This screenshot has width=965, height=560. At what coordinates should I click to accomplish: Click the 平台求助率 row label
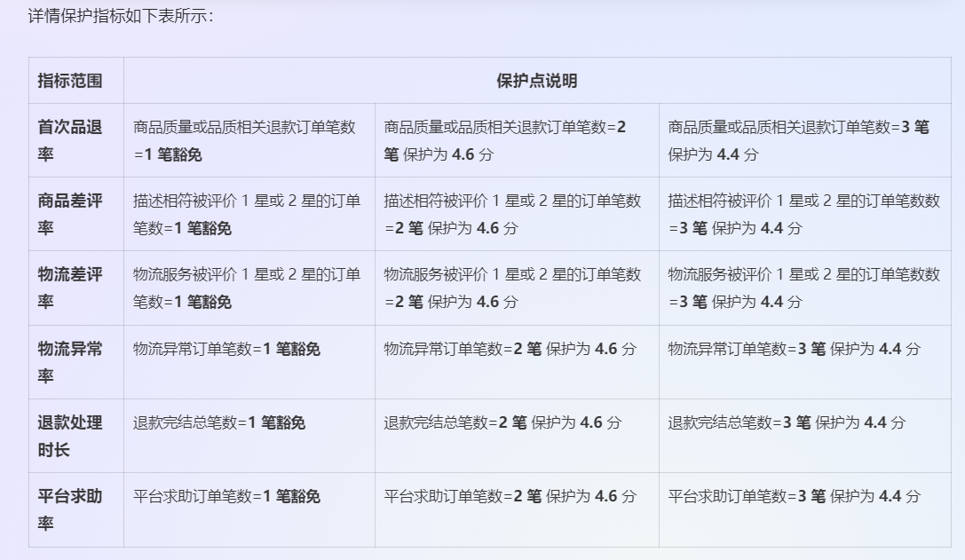pos(69,509)
